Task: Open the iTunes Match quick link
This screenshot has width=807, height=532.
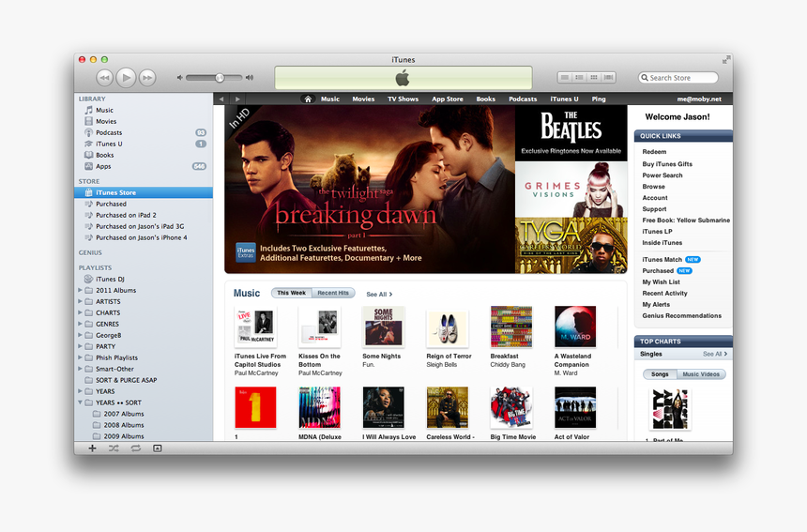Action: (662, 260)
